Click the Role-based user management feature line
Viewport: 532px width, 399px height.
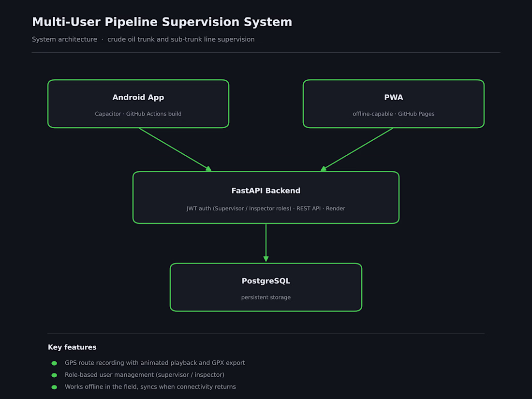point(145,375)
